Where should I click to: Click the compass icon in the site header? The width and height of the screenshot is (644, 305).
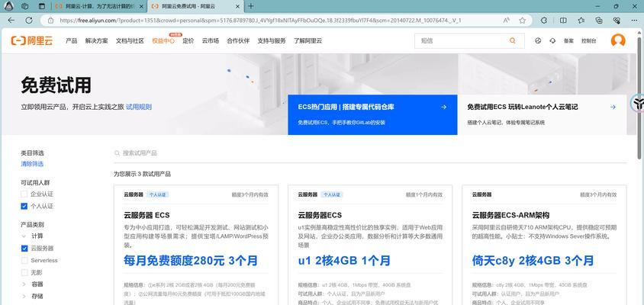(x=539, y=40)
